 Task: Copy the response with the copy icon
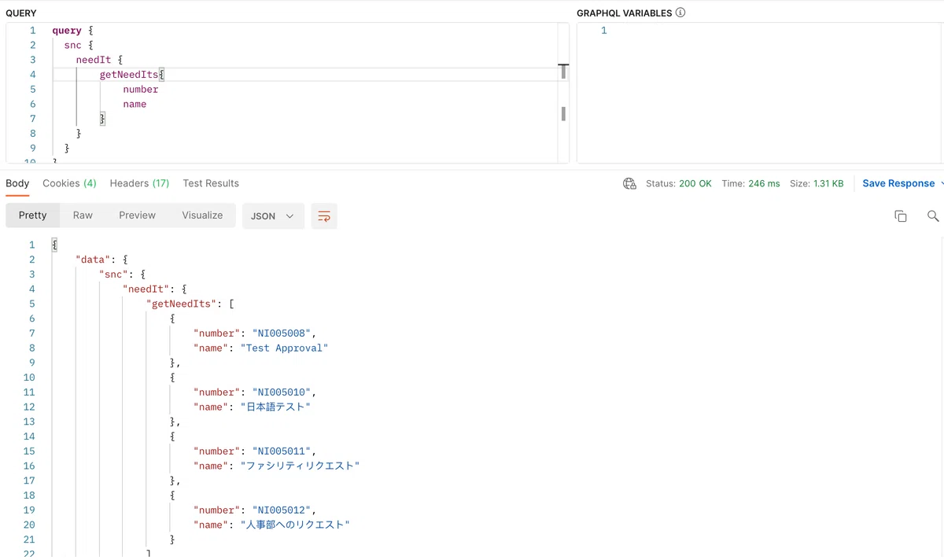tap(901, 216)
